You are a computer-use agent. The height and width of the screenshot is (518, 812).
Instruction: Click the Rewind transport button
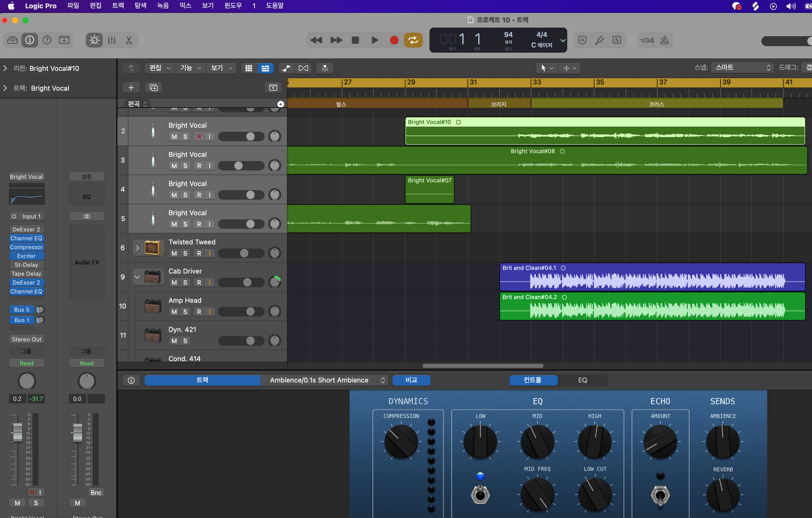pos(316,40)
